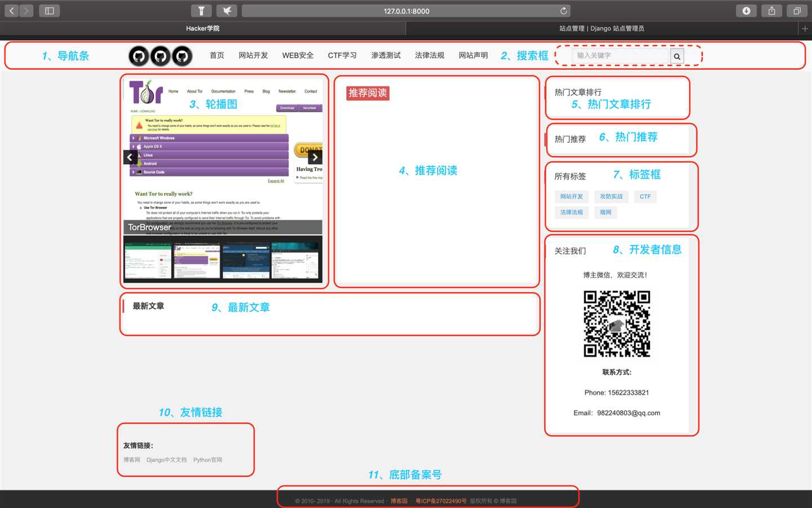Viewport: 812px width, 508px height.
Task: Select the CTF tag
Action: (645, 196)
